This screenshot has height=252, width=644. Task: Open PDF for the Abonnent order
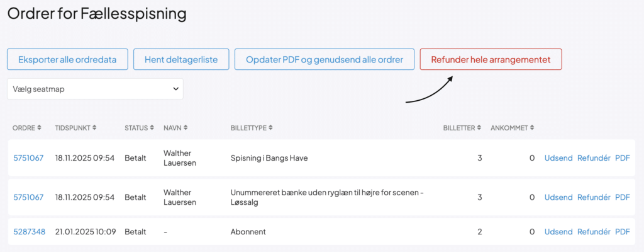tap(622, 232)
